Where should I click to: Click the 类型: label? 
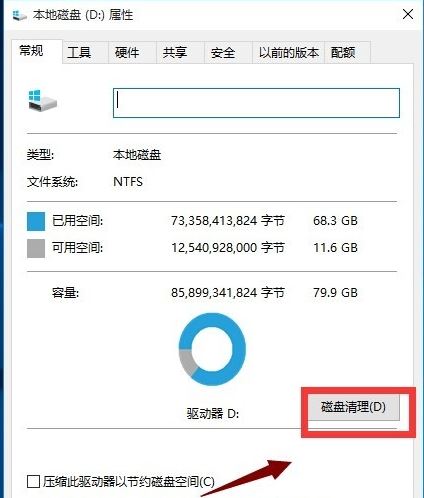[40, 155]
